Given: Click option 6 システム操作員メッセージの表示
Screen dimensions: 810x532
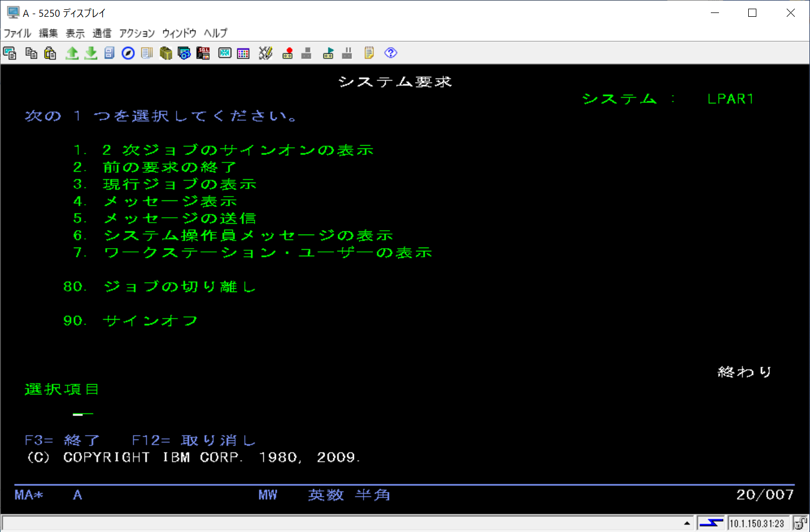Looking at the screenshot, I should pyautogui.click(x=234, y=236).
